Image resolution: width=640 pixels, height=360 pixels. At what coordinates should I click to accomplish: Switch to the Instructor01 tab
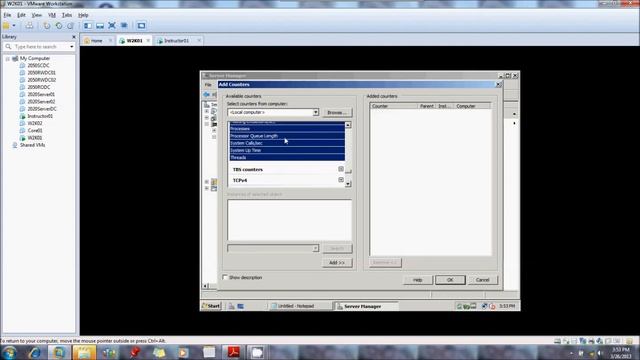click(x=177, y=41)
